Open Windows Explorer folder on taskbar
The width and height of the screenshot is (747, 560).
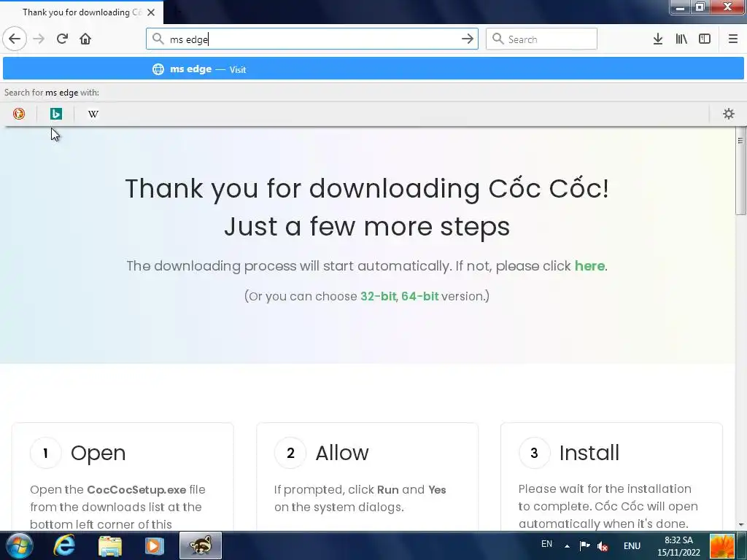point(110,545)
